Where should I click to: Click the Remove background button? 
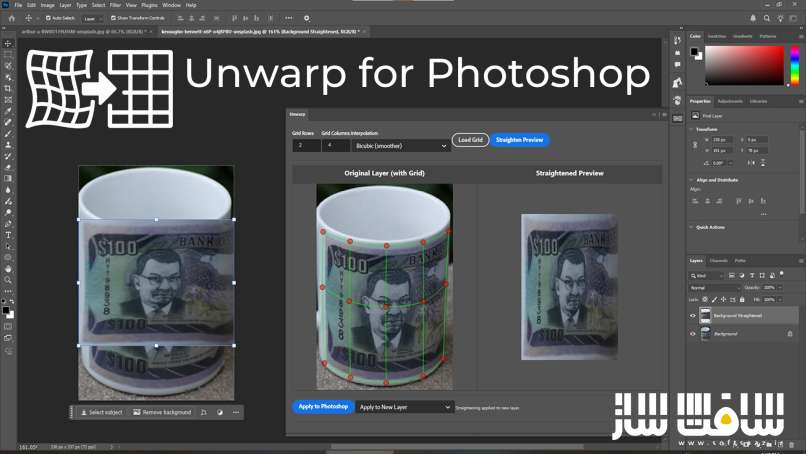coord(162,412)
